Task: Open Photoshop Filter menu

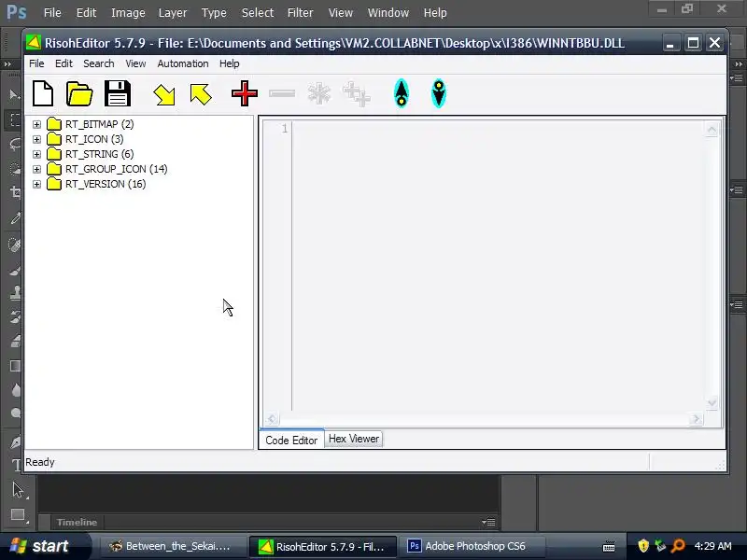Action: coord(300,13)
